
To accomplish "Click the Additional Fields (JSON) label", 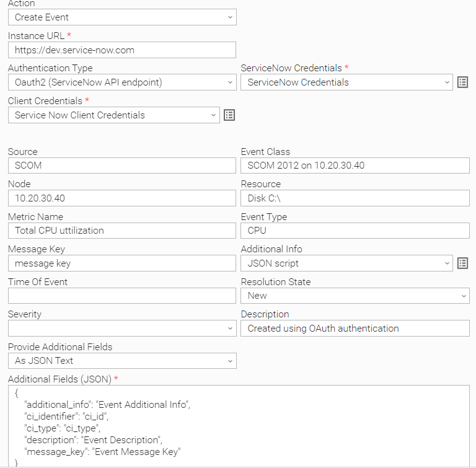I will coord(59,379).
